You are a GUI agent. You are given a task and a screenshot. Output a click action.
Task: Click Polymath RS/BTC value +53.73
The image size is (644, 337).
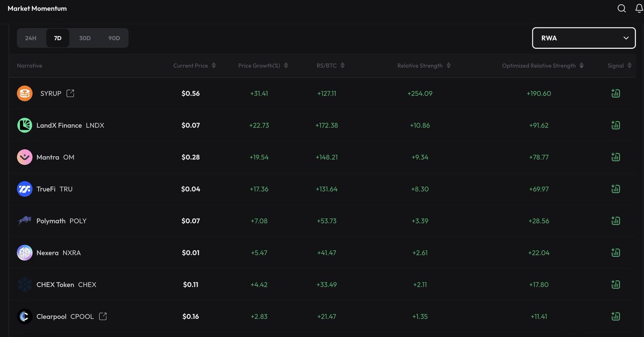click(327, 221)
